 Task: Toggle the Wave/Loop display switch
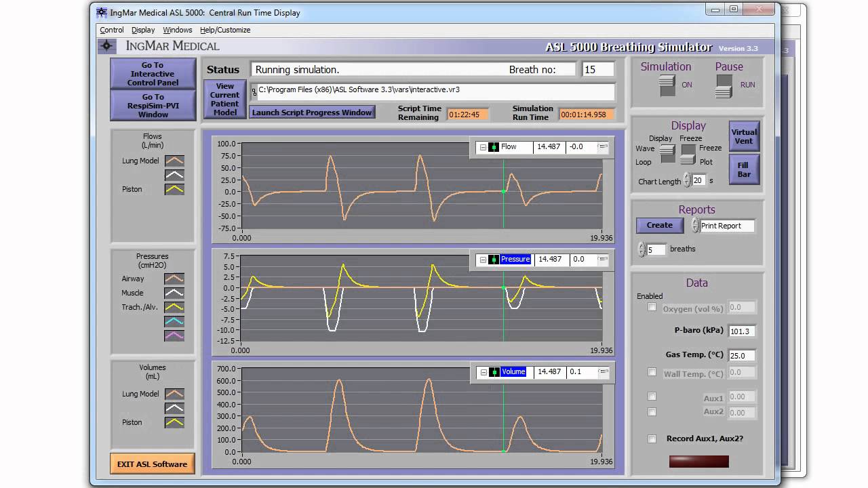667,154
